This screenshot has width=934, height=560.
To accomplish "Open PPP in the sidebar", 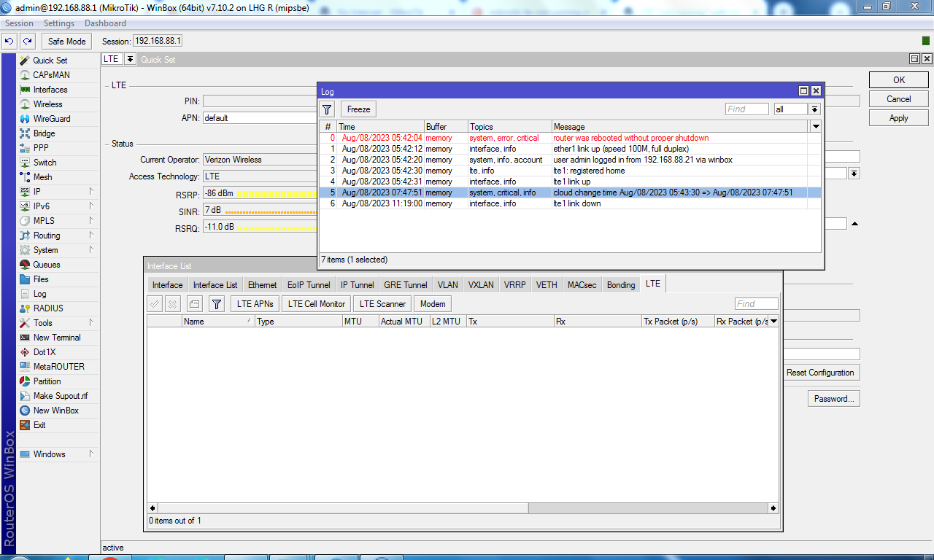I will click(41, 148).
